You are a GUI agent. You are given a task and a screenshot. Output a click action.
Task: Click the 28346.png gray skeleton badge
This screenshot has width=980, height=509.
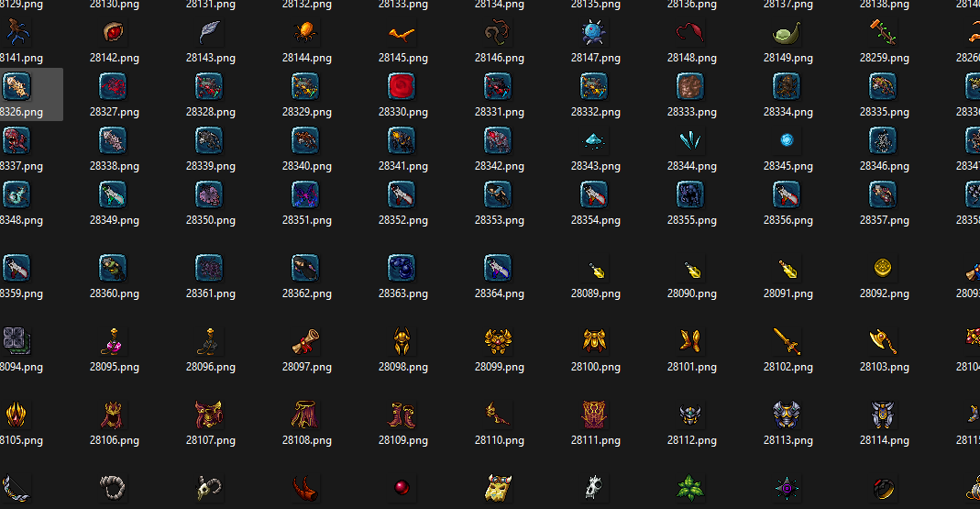[x=883, y=140]
